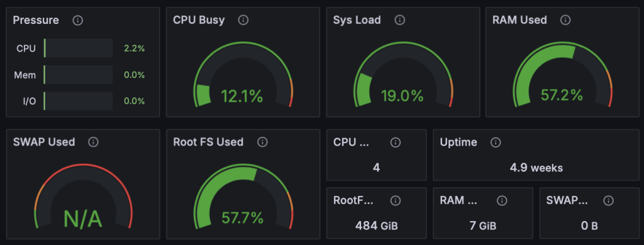Click info icon on RootFS total panel
The height and width of the screenshot is (245, 644).
(x=396, y=200)
